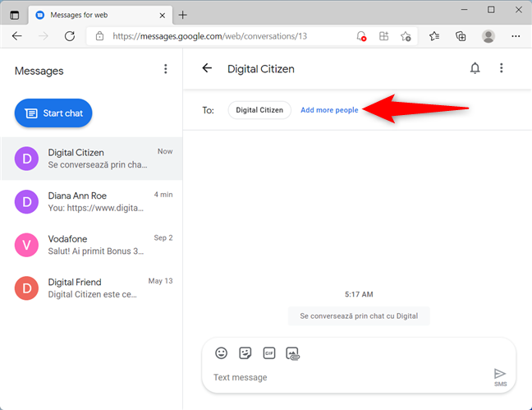Open blocked notifications icon in address bar

tap(361, 36)
